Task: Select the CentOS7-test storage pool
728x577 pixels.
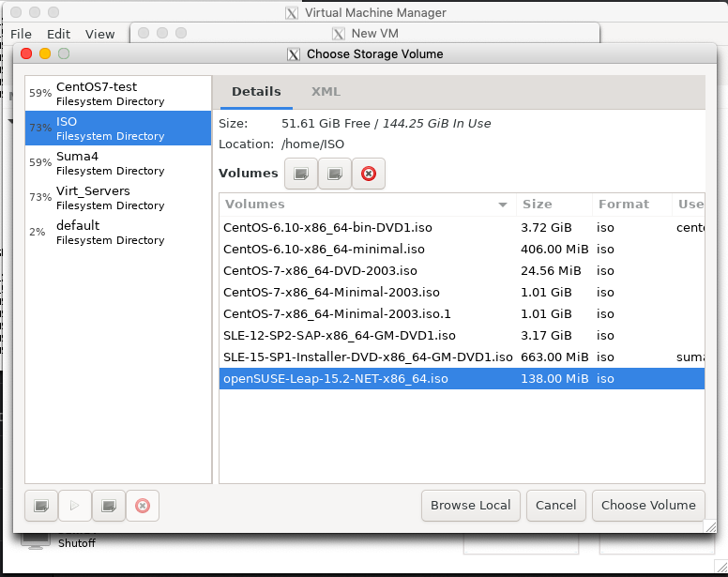Action: pos(118,93)
